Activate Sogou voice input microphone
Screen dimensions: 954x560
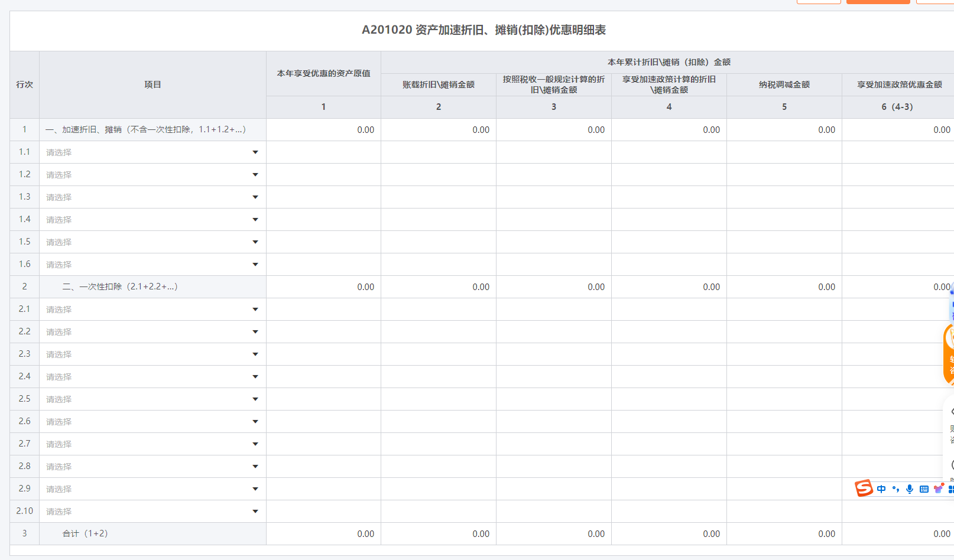click(x=910, y=489)
